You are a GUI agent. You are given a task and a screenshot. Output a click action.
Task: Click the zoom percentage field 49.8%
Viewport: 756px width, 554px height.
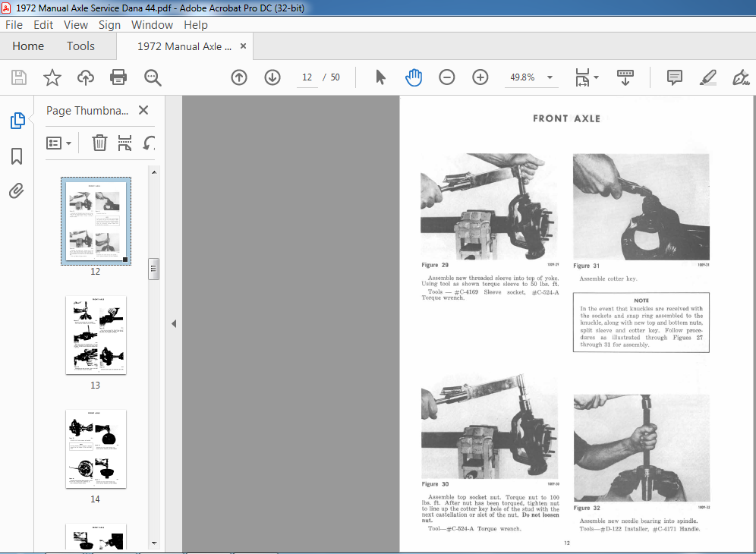point(523,77)
